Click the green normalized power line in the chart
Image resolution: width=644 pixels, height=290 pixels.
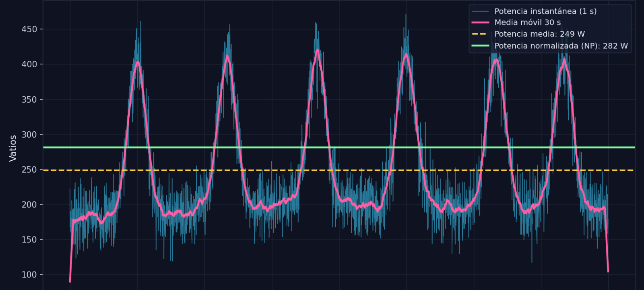[x=339, y=147]
